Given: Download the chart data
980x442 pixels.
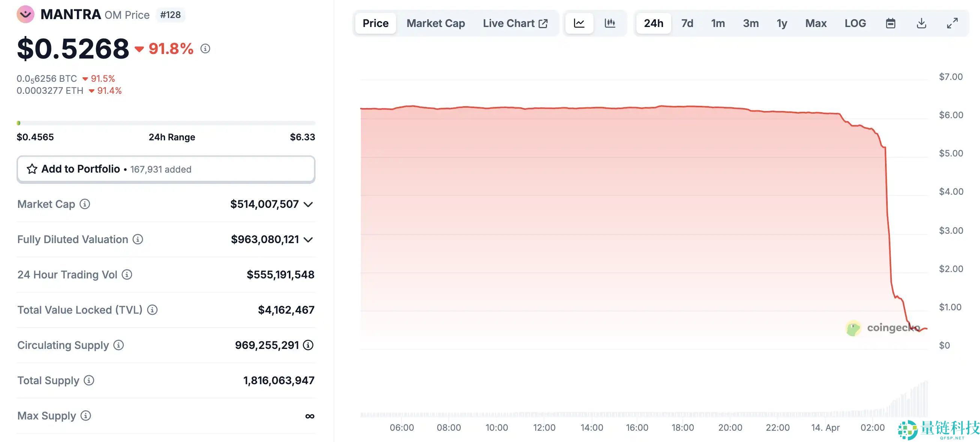Looking at the screenshot, I should tap(921, 23).
